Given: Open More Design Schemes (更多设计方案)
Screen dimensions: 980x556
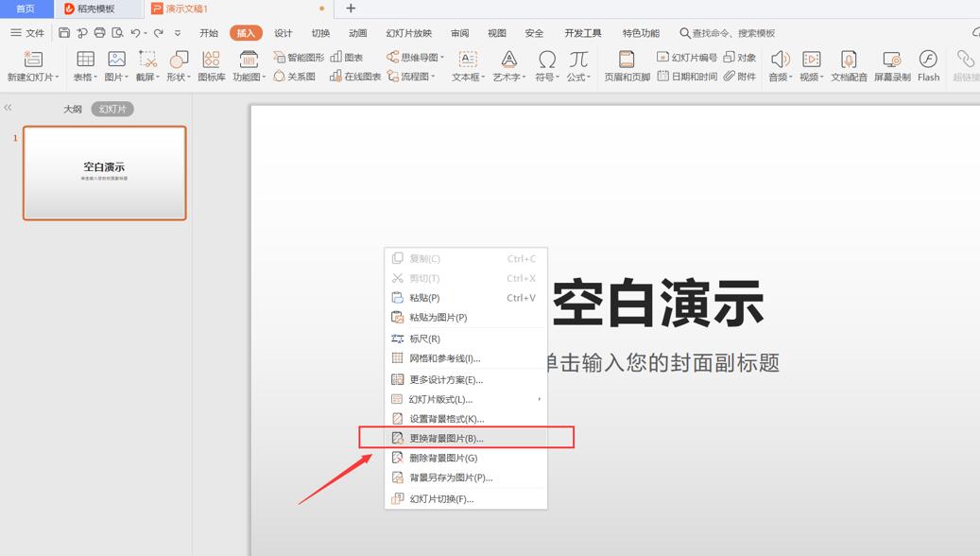Looking at the screenshot, I should coord(466,379).
